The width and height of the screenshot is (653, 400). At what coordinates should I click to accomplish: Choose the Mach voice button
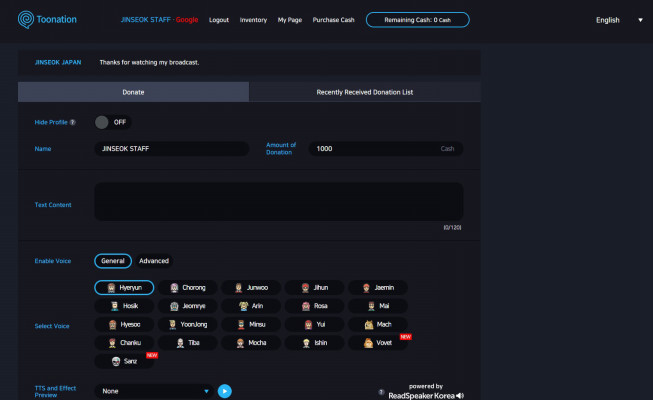(x=378, y=324)
